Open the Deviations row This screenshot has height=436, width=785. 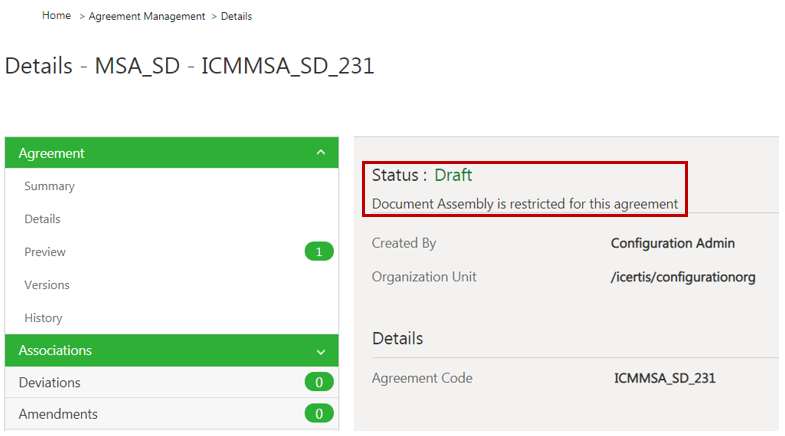pos(49,382)
